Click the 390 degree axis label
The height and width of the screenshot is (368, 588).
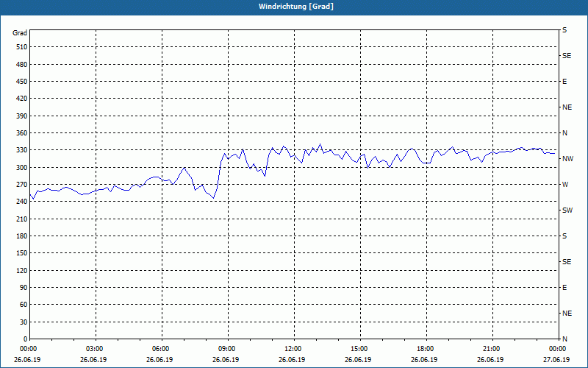point(22,116)
